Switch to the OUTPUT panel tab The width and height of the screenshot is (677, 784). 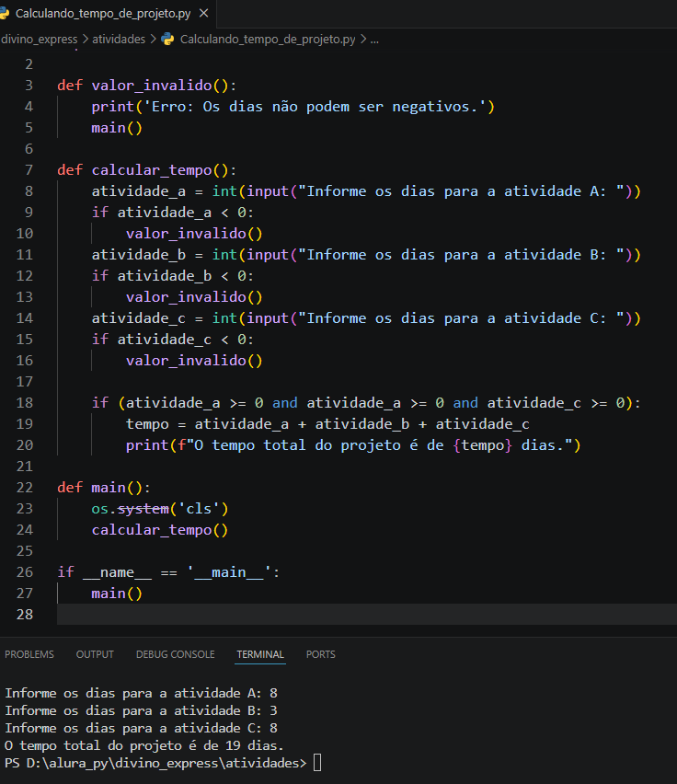[x=95, y=654]
